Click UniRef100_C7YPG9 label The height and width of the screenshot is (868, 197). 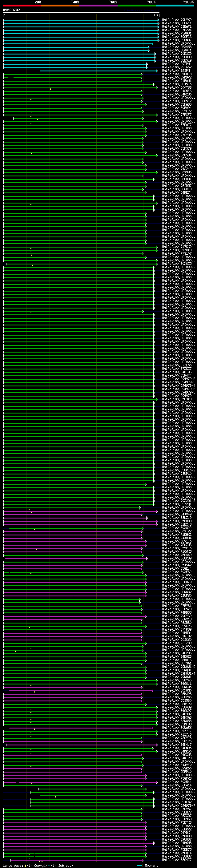point(177,629)
